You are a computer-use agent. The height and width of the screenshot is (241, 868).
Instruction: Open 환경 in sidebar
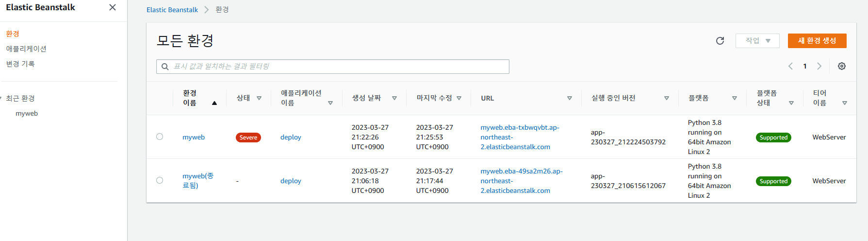coord(13,34)
